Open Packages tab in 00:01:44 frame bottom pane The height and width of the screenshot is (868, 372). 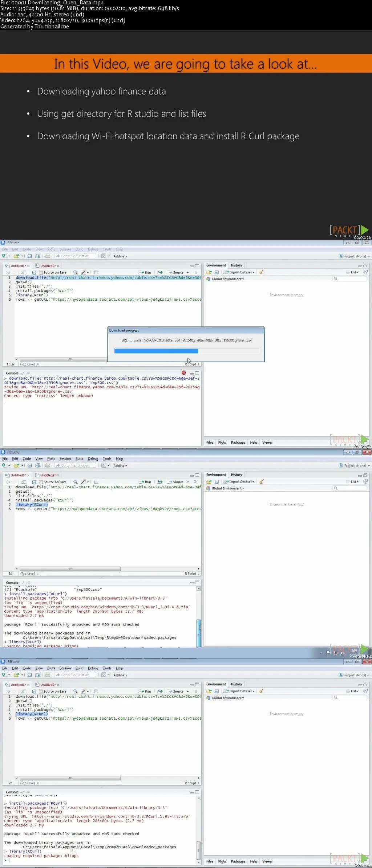point(238,861)
